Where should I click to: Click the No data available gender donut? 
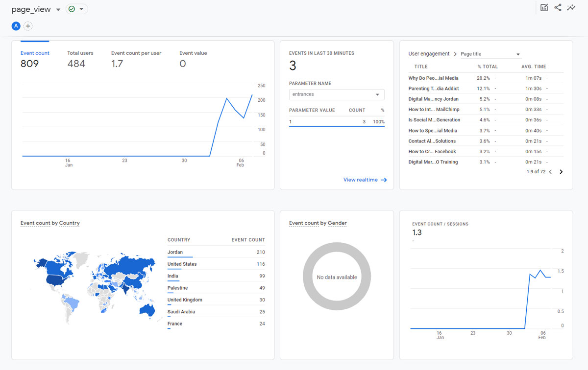pyautogui.click(x=337, y=277)
